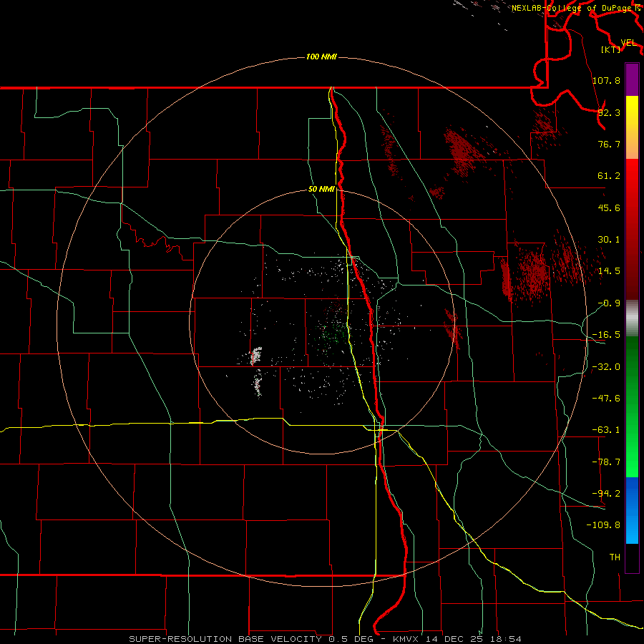
Task: Click the Super-Resolution Base Velocity caption text
Action: 325,639
